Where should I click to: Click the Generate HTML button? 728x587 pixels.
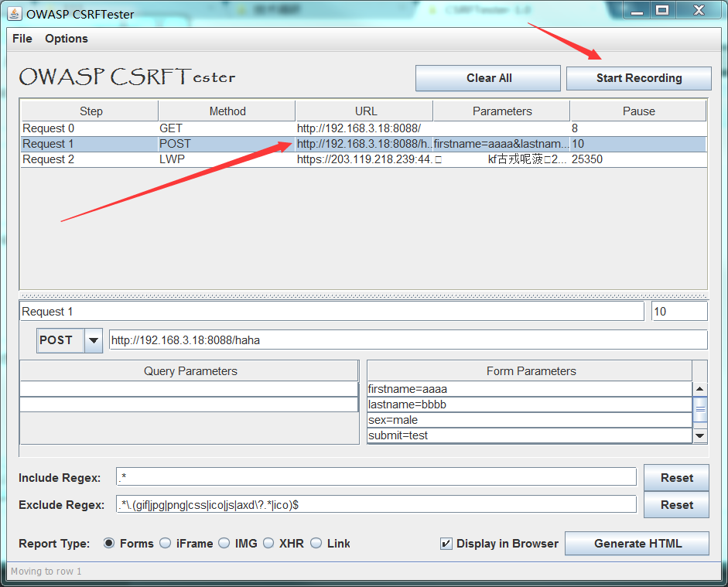click(636, 543)
